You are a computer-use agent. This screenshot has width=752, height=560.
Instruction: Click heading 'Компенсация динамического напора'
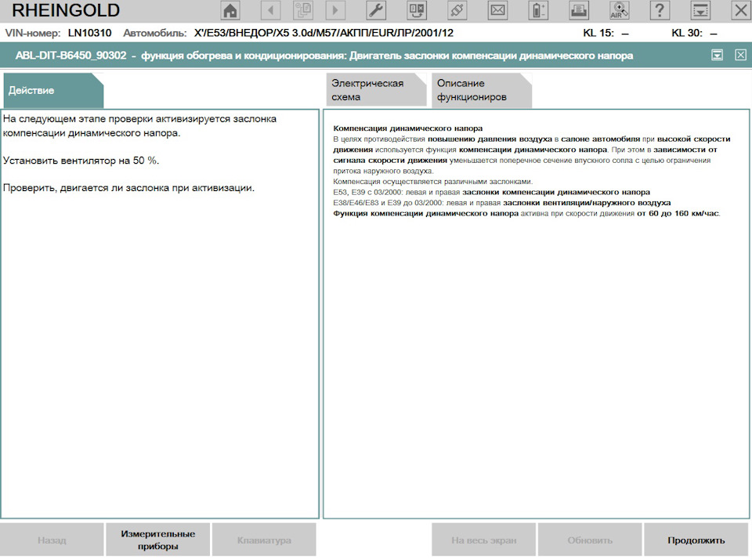(408, 128)
